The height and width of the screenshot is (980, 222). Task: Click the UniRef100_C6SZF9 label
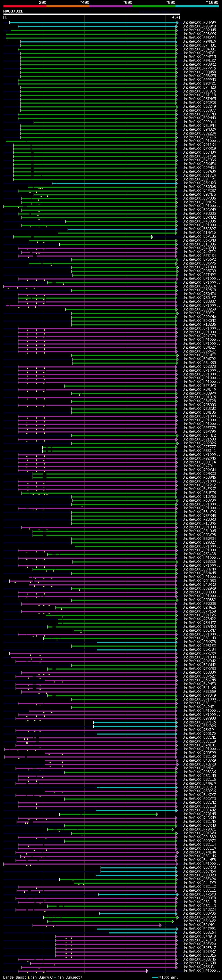point(199,107)
